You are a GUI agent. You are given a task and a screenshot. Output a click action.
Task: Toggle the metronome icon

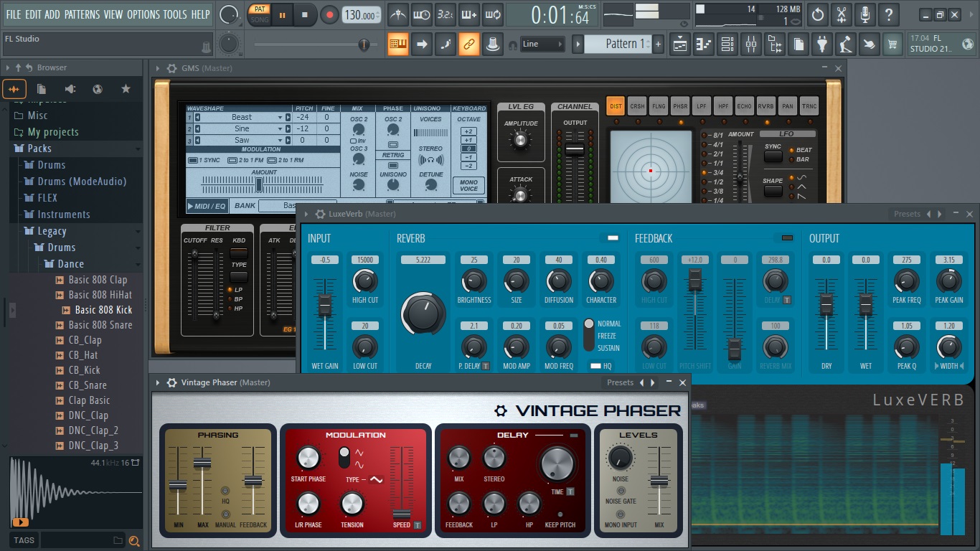coord(397,14)
